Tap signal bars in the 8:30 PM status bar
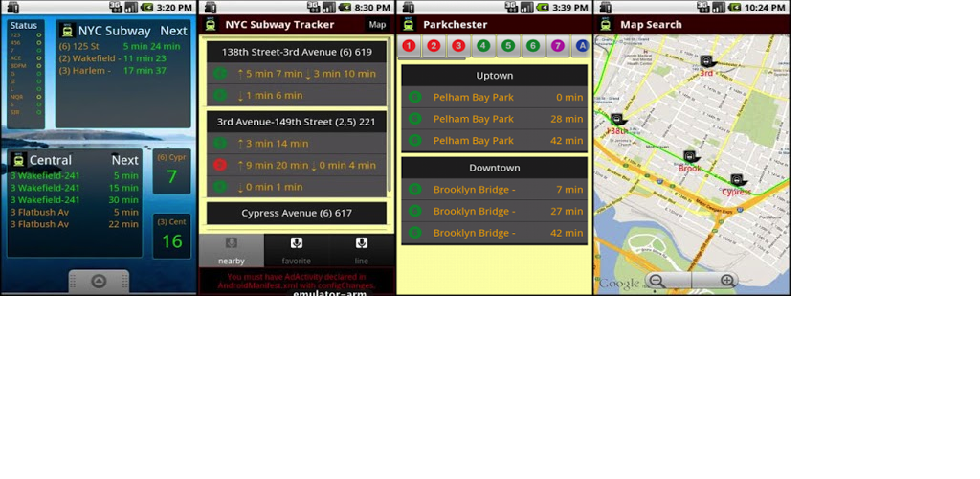Screen dimensions: 980x479 click(329, 8)
